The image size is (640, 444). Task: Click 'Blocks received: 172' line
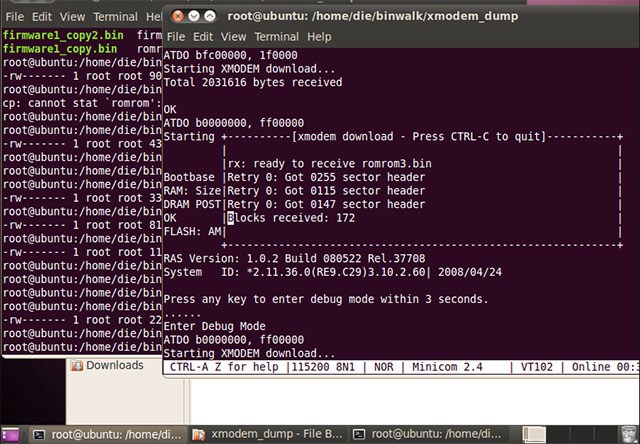coord(291,218)
